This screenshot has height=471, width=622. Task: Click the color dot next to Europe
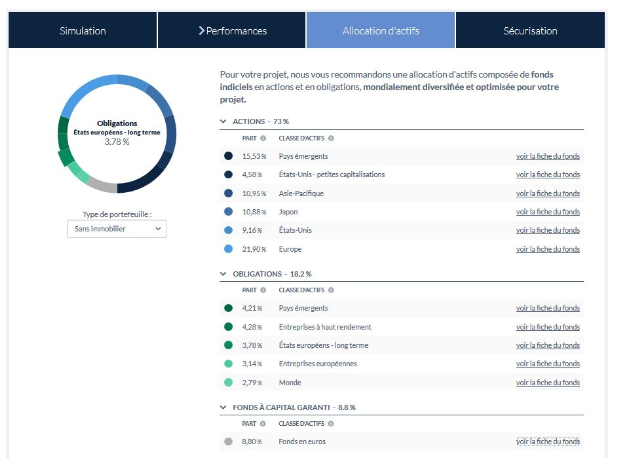pyautogui.click(x=229, y=249)
